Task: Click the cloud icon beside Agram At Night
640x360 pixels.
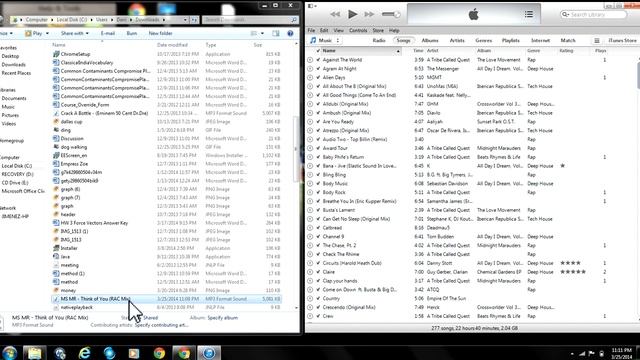Action: [x=310, y=69]
